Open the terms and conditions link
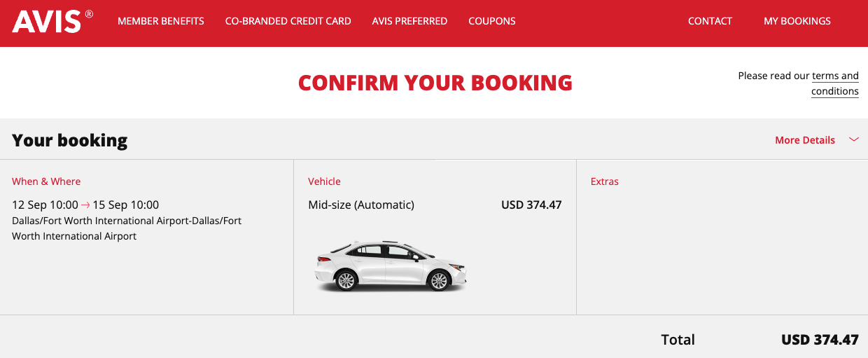This screenshot has width=868, height=358. click(x=835, y=83)
